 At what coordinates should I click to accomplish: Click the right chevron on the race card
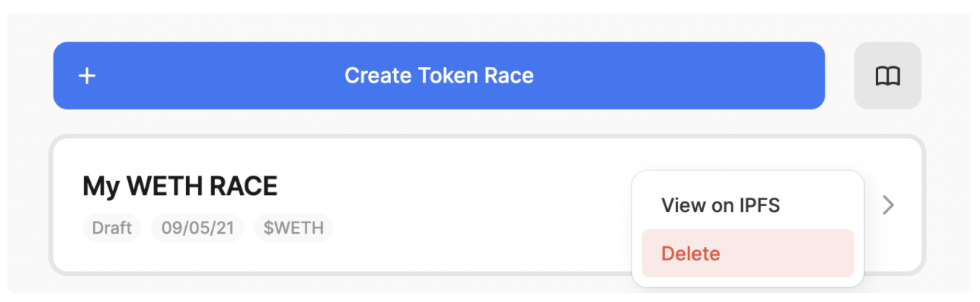click(x=888, y=205)
